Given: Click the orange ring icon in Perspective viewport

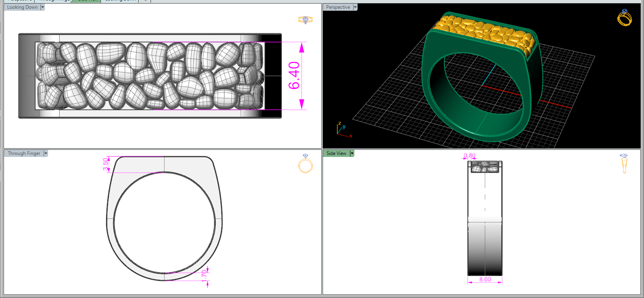Looking at the screenshot, I should [x=625, y=17].
